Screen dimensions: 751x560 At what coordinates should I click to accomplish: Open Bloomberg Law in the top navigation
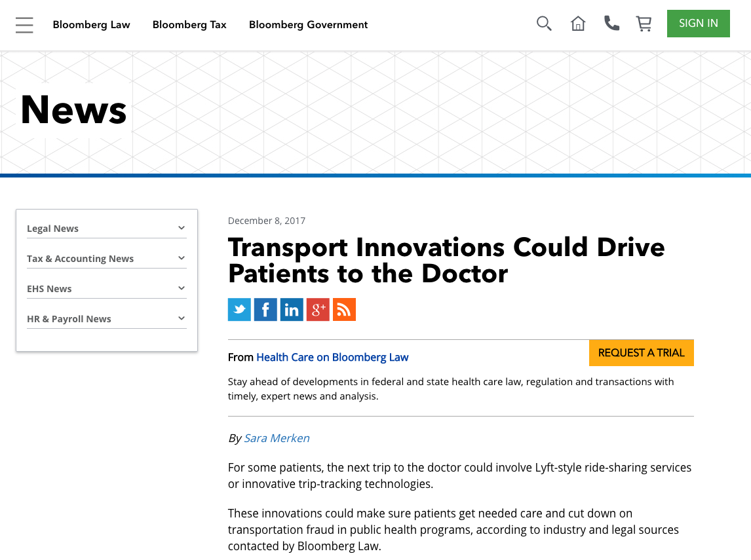92,25
